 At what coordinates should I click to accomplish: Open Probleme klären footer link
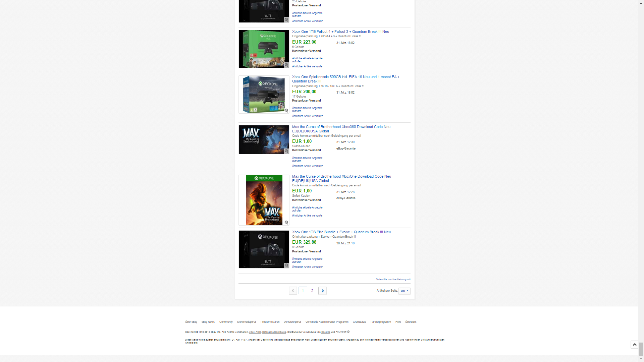click(270, 322)
